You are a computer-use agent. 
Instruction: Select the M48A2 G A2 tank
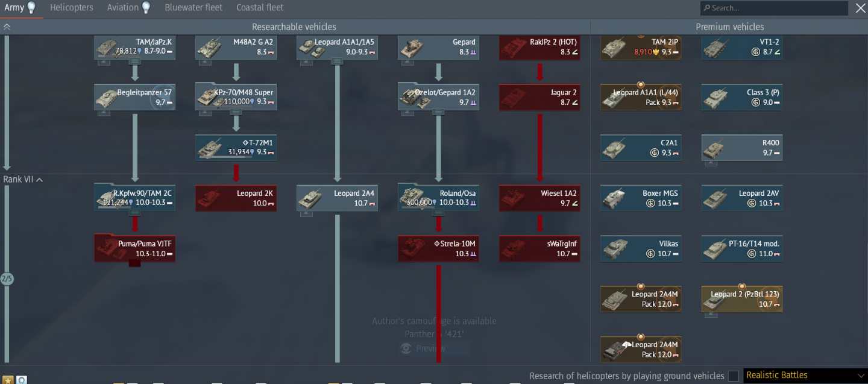236,47
